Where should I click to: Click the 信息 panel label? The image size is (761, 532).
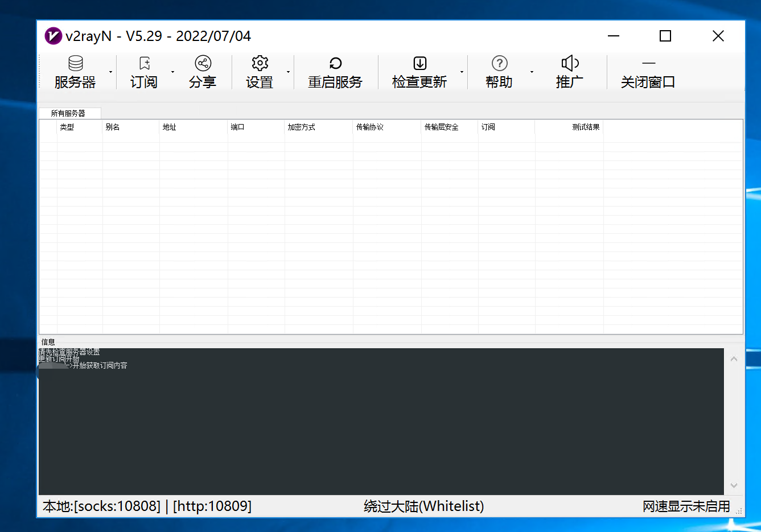[48, 342]
